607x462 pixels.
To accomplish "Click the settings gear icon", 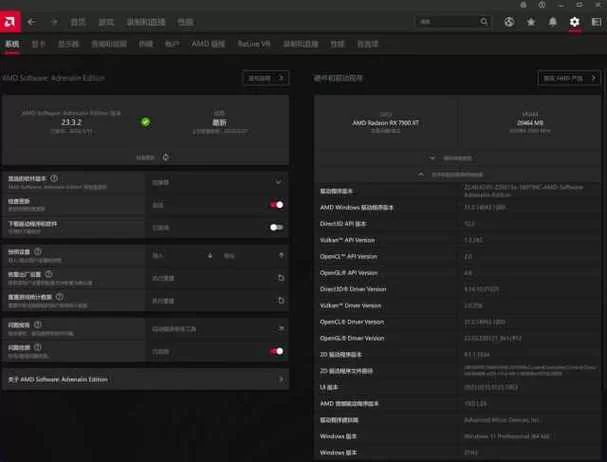I will pos(574,22).
